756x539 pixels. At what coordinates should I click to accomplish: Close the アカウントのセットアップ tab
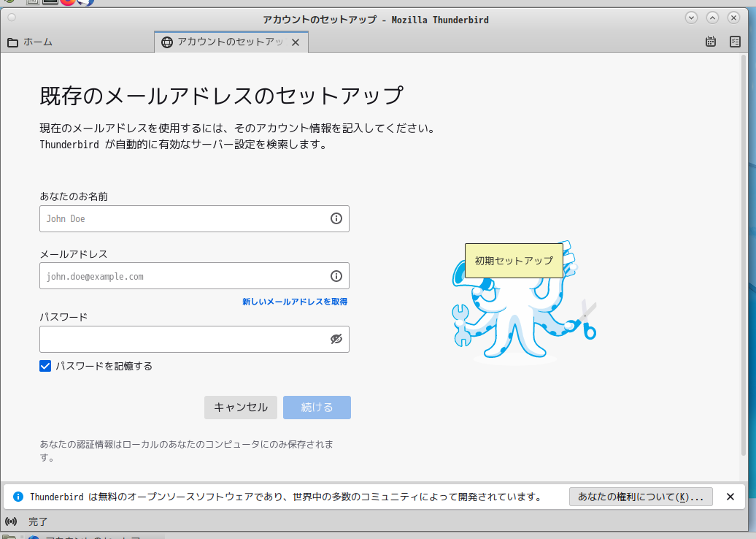click(x=296, y=42)
